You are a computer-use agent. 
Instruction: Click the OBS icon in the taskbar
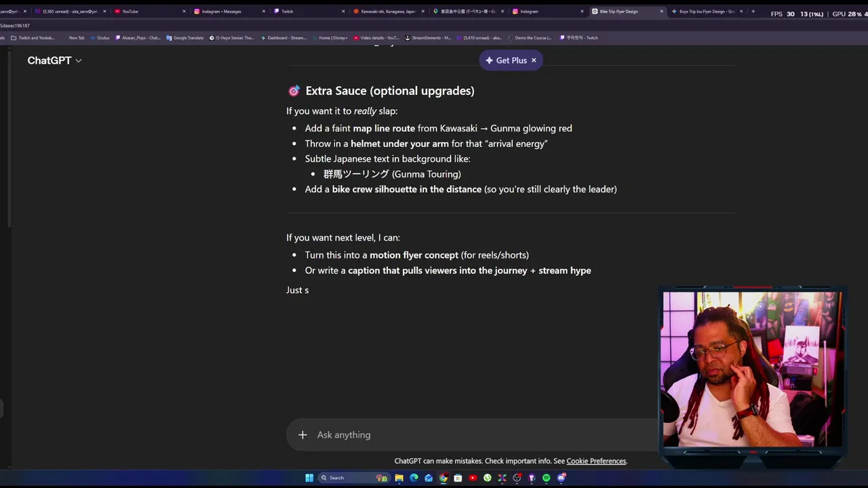tap(517, 478)
